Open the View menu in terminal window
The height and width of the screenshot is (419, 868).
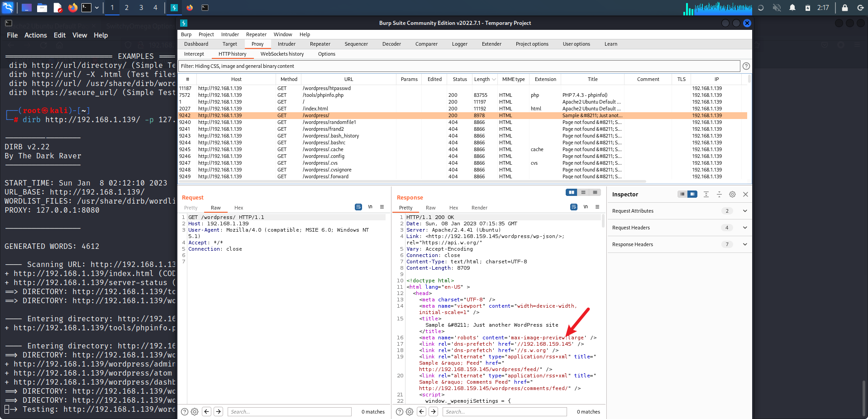coord(80,35)
